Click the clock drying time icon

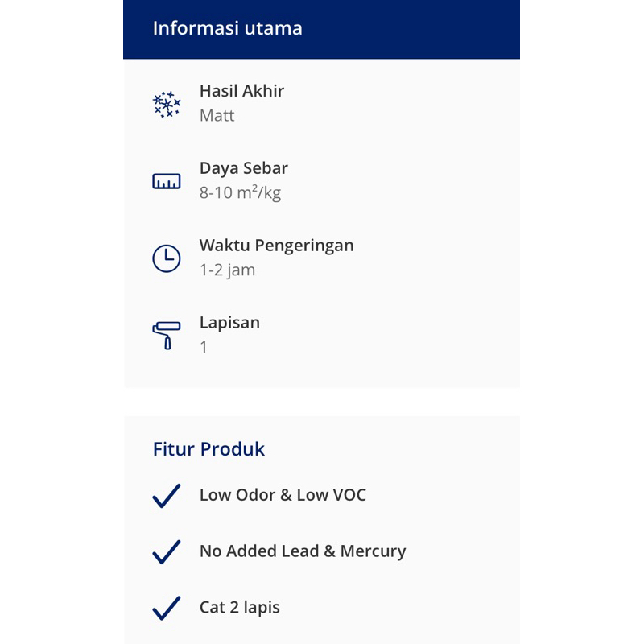coord(167,258)
